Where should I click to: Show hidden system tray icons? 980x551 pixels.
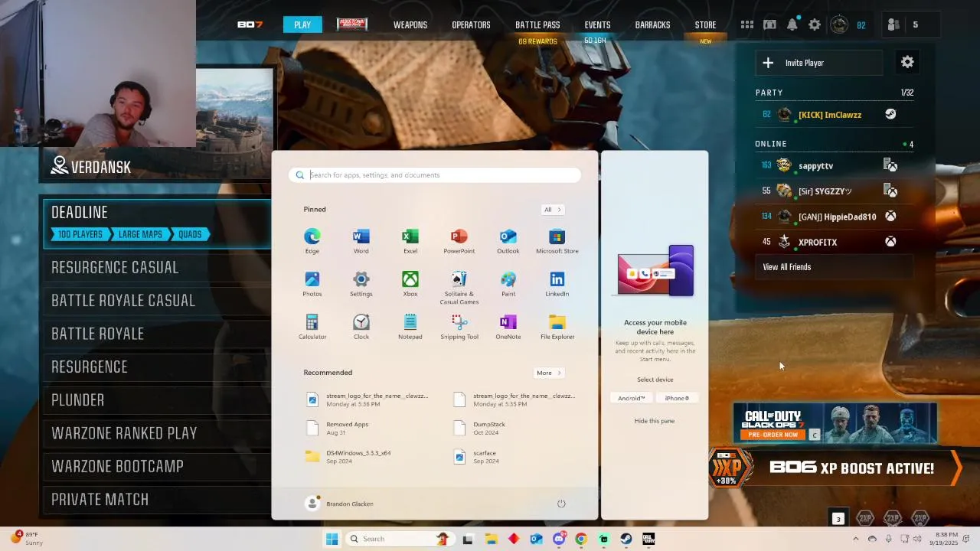(x=855, y=539)
